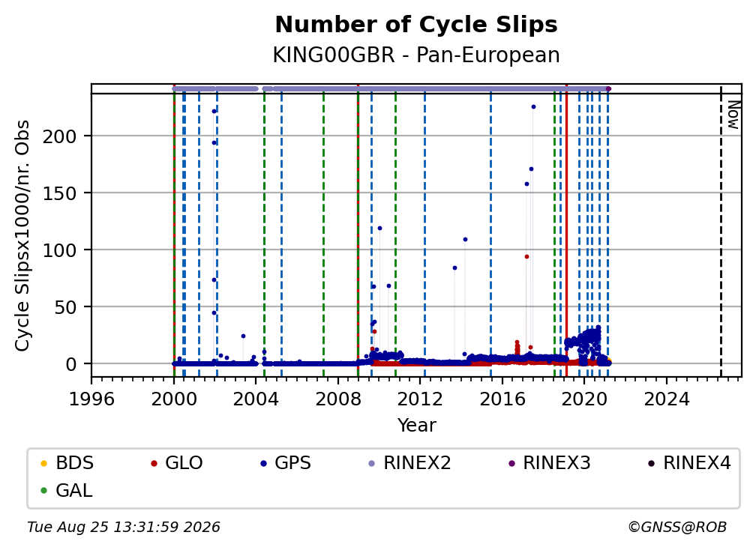756x550 pixels.
Task: Click the GPS spike point near 2002
Action: 214,111
